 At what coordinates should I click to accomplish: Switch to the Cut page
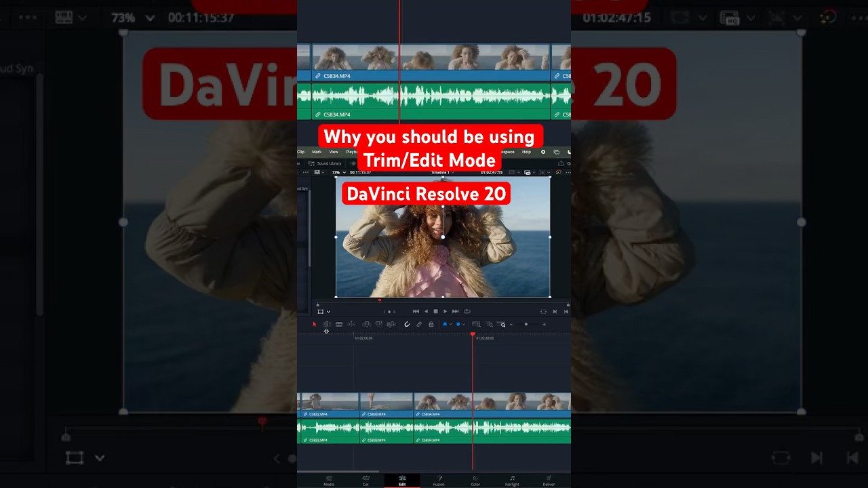(x=366, y=481)
